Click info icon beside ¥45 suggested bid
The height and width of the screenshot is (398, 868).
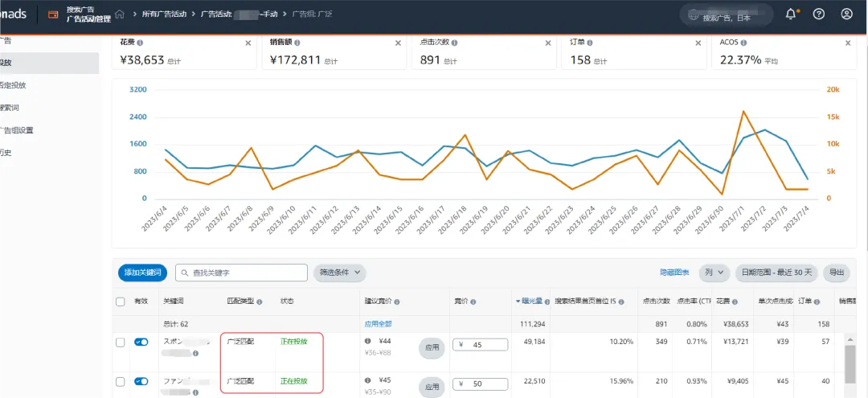pos(367,380)
